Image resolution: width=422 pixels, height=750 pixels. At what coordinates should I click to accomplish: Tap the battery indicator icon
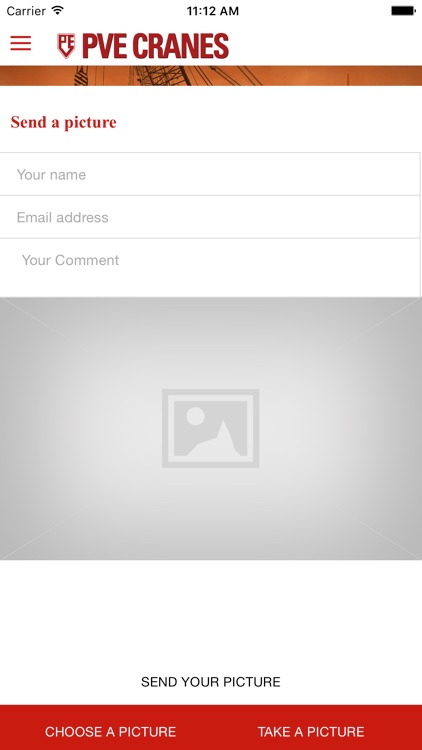pos(403,11)
